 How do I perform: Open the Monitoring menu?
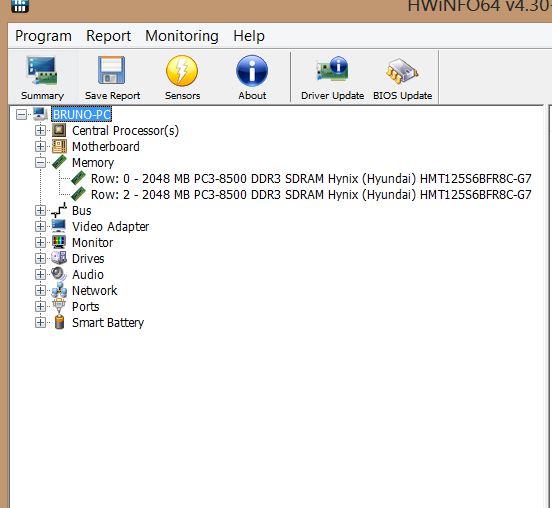(x=182, y=36)
